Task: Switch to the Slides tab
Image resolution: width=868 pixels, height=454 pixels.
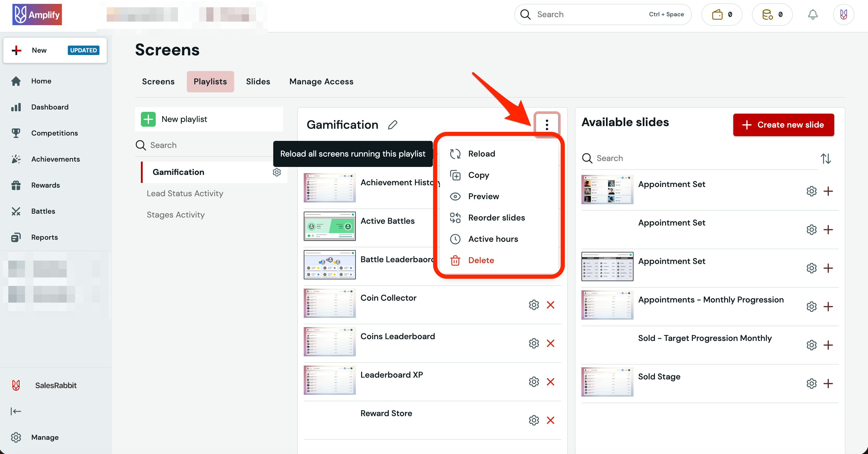Action: click(x=258, y=81)
